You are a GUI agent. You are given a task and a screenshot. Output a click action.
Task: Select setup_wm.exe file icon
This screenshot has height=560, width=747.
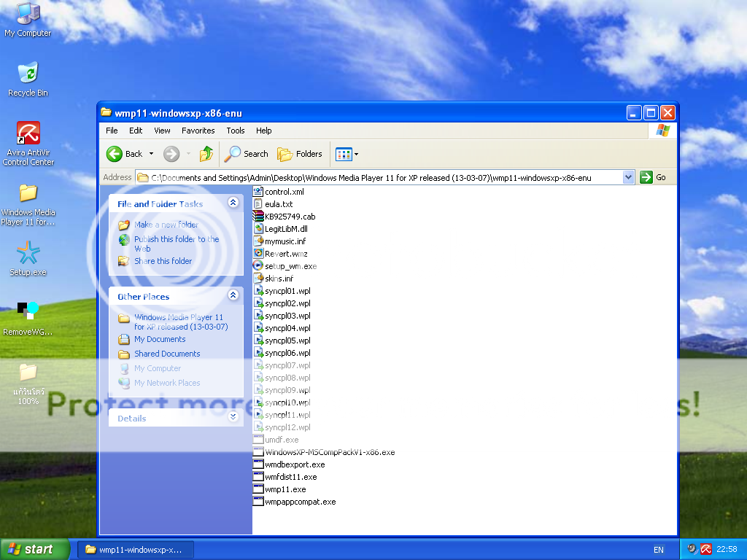(258, 265)
